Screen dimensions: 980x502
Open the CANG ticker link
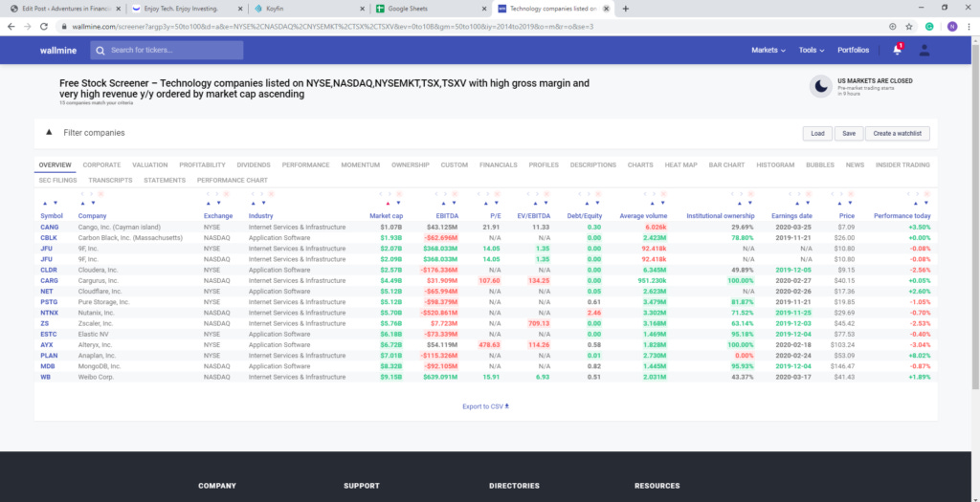pos(49,228)
